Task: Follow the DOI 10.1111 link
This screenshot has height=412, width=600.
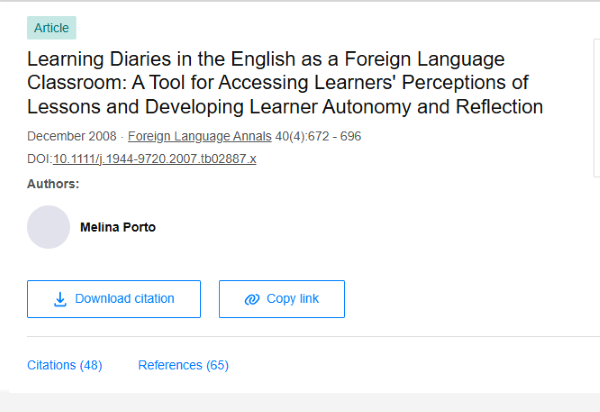Action: point(155,159)
